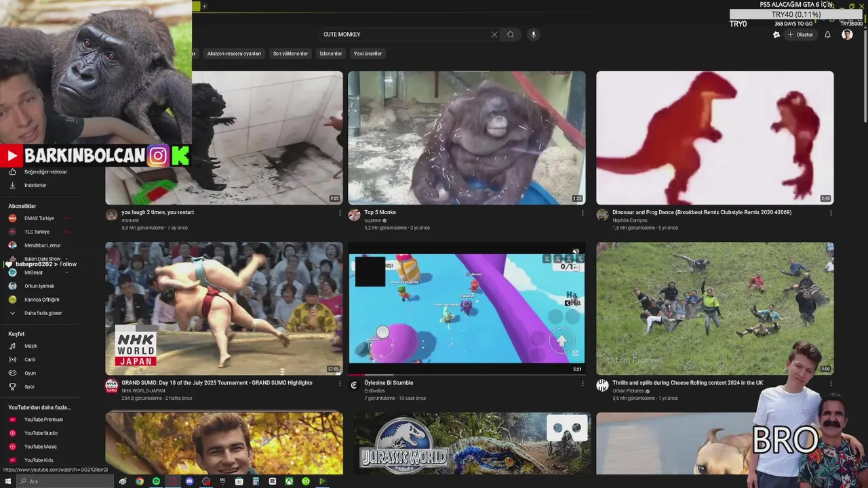
Task: Select the Son yüklenenler filter chip
Action: pos(290,54)
